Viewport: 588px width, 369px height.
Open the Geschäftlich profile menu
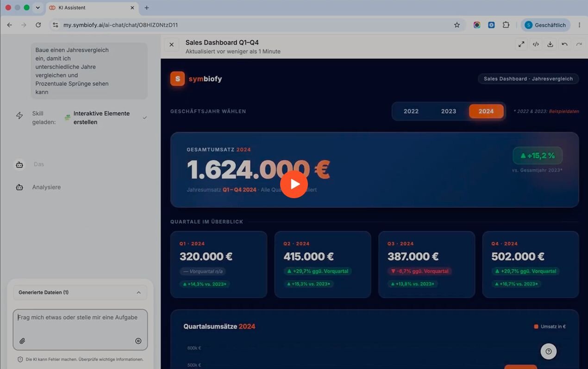[x=545, y=25]
